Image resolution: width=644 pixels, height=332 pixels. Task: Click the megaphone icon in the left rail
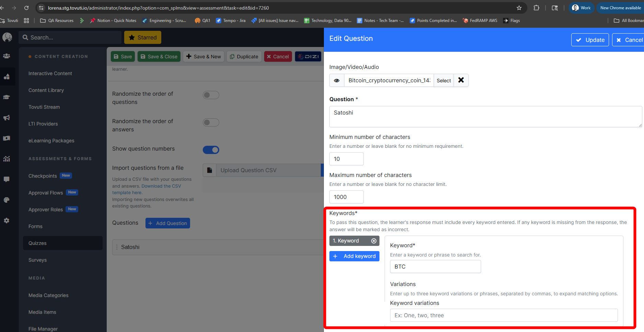7,118
